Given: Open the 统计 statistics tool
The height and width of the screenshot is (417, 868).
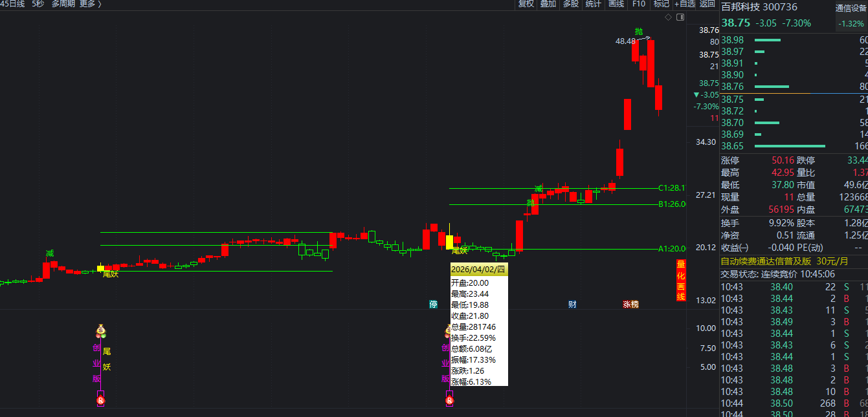Looking at the screenshot, I should [x=593, y=4].
